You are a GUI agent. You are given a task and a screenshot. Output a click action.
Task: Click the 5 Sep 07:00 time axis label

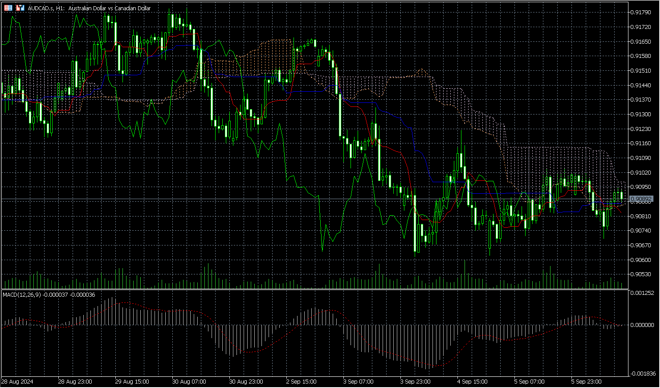[x=530, y=382]
